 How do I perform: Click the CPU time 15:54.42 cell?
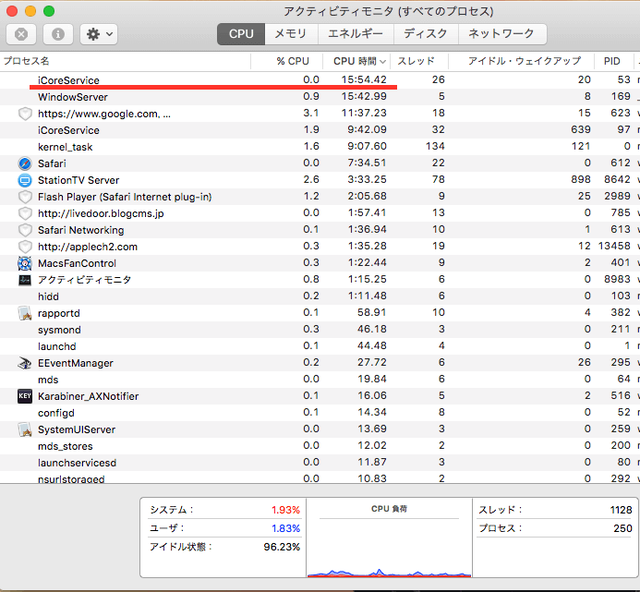[x=364, y=80]
